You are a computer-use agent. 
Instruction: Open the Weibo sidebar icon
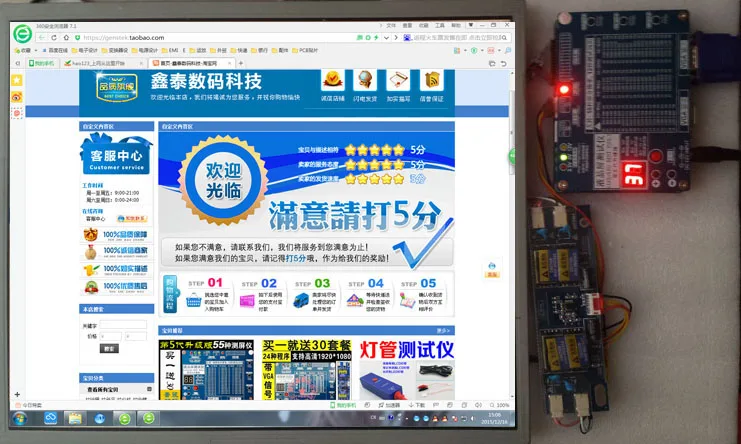point(17,97)
